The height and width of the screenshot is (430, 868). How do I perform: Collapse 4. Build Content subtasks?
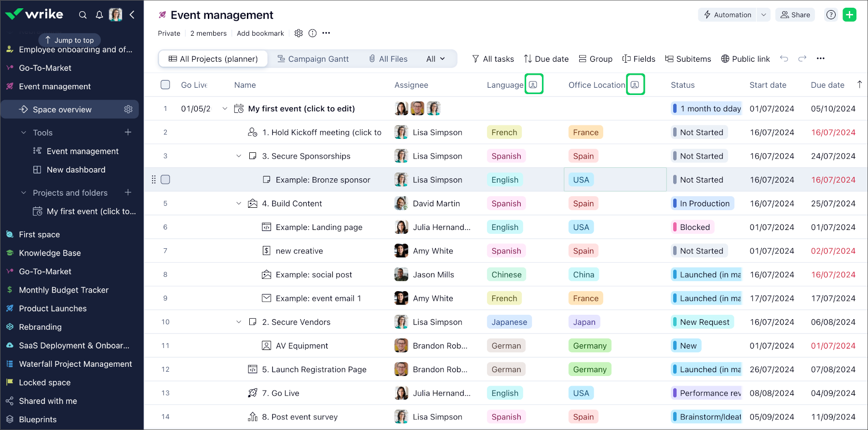[239, 203]
